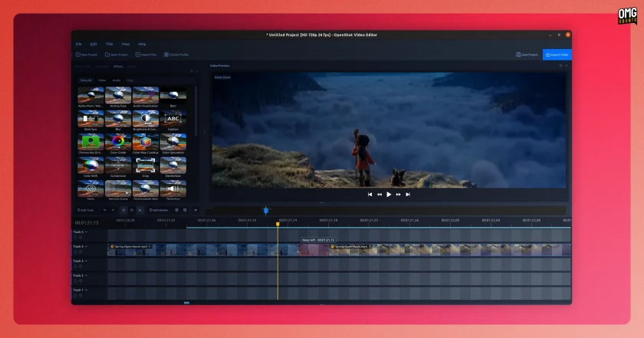Click the Save Project button

click(x=527, y=54)
